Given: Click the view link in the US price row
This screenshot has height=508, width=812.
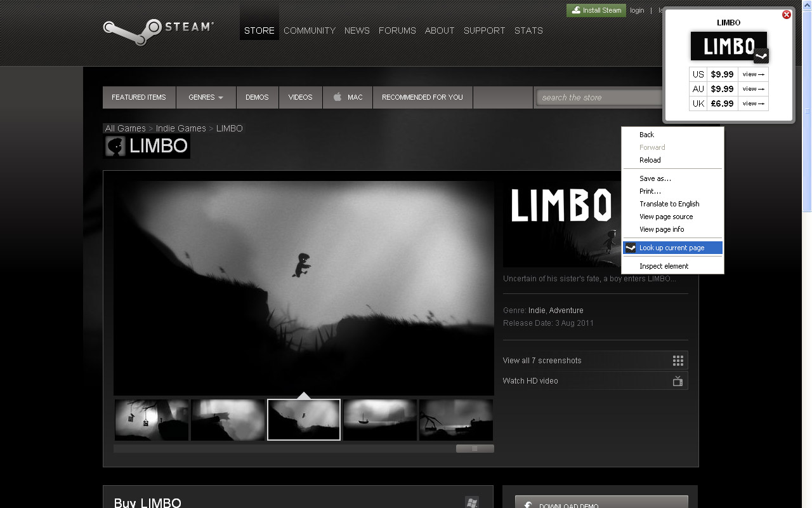Looking at the screenshot, I should [x=753, y=74].
